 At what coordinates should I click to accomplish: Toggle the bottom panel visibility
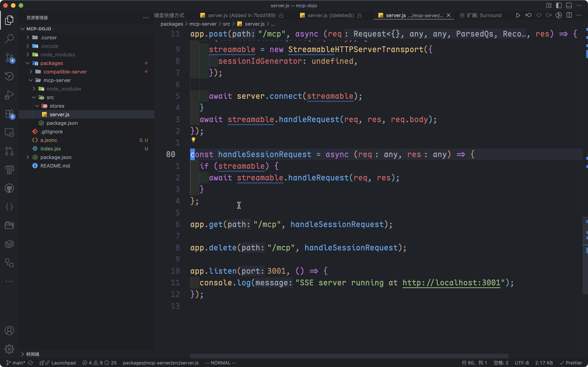(569, 5)
